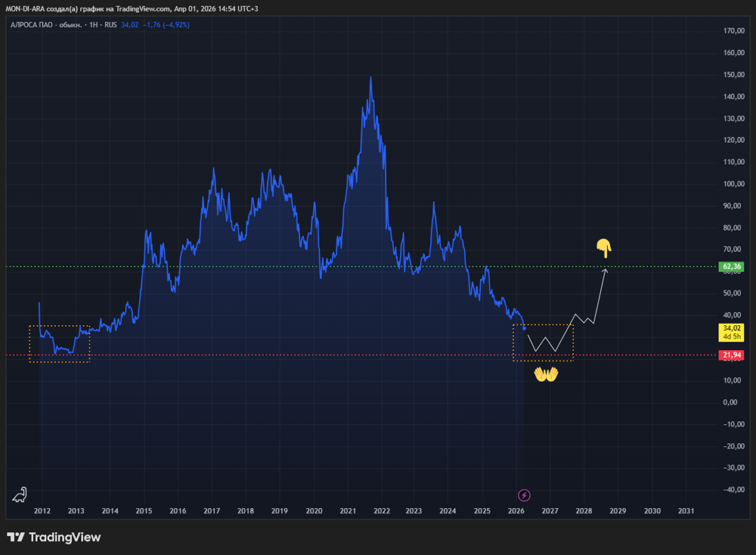Click the yellow 34,02 current price label

pyautogui.click(x=731, y=332)
